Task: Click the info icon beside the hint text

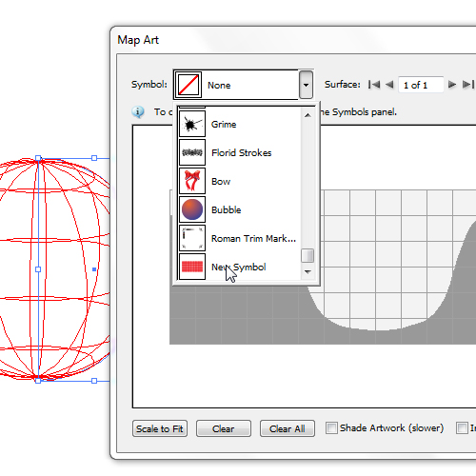Action: pyautogui.click(x=138, y=112)
